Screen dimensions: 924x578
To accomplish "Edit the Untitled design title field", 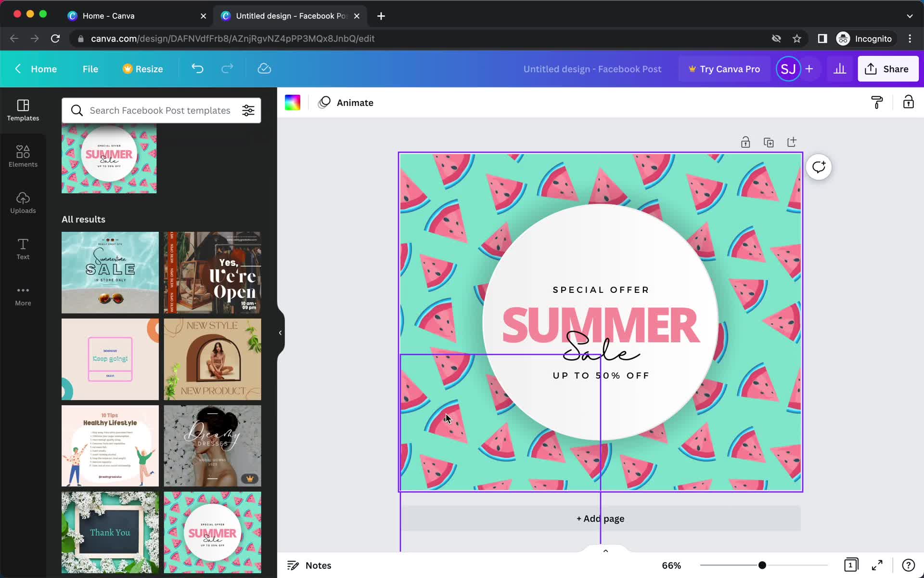I will [x=592, y=69].
